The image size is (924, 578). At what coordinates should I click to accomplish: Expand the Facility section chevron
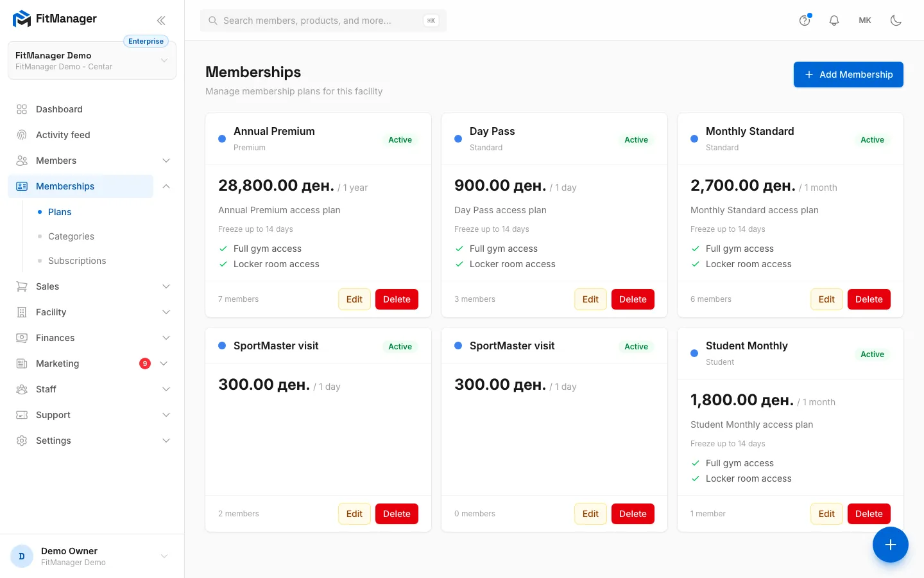click(x=166, y=312)
